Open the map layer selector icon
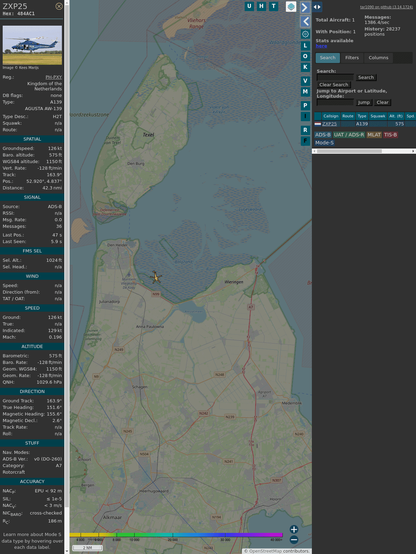 tap(291, 7)
